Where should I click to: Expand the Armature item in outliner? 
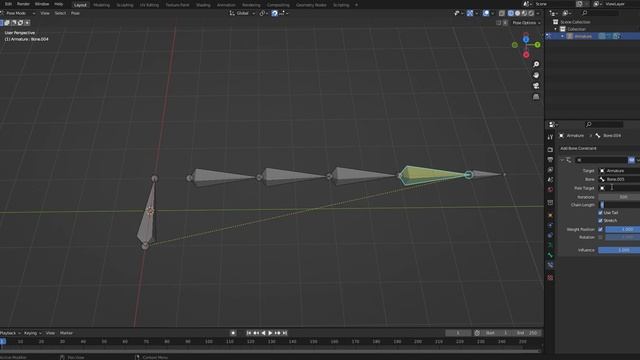click(x=562, y=36)
